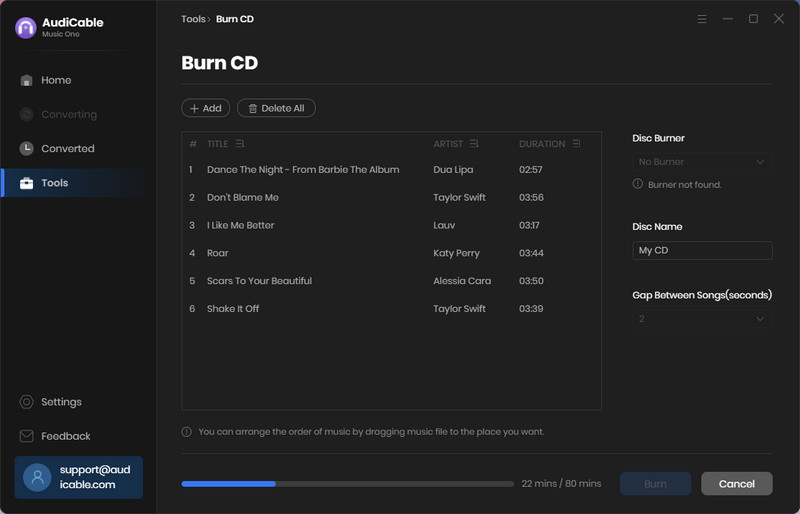Click the ARTIST column header
800x514 pixels.
[x=448, y=144]
